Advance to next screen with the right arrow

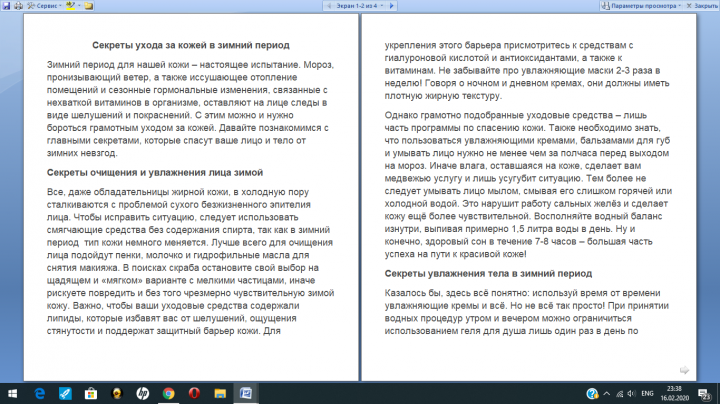pyautogui.click(x=392, y=6)
